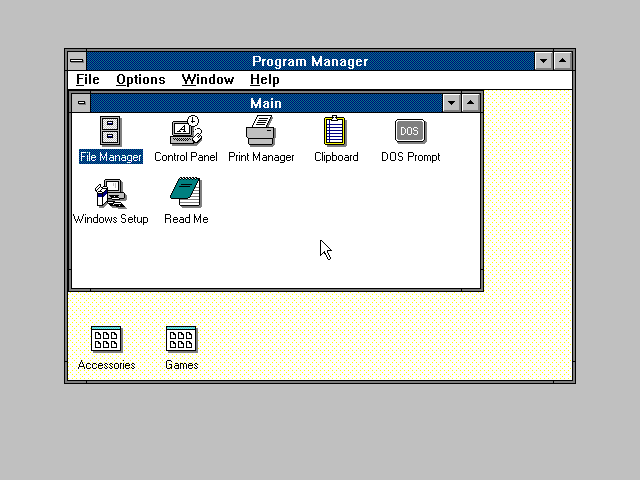
Task: Select the Print Manager icon
Action: 261,131
